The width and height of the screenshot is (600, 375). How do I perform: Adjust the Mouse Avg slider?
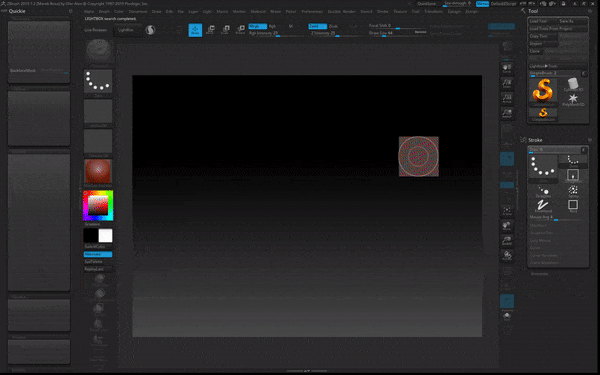[557, 218]
